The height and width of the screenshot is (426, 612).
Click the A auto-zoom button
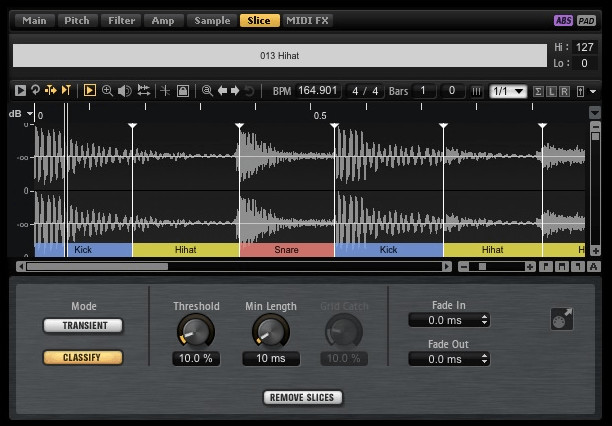coord(593,267)
